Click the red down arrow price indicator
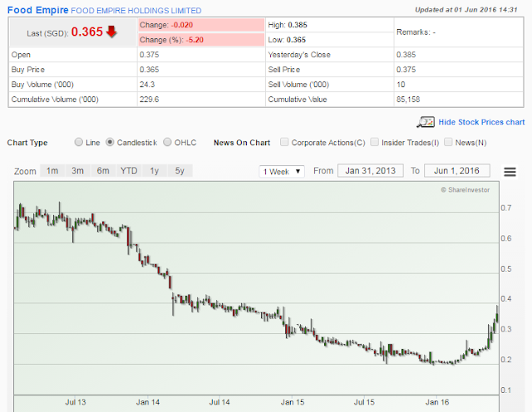 tap(111, 32)
